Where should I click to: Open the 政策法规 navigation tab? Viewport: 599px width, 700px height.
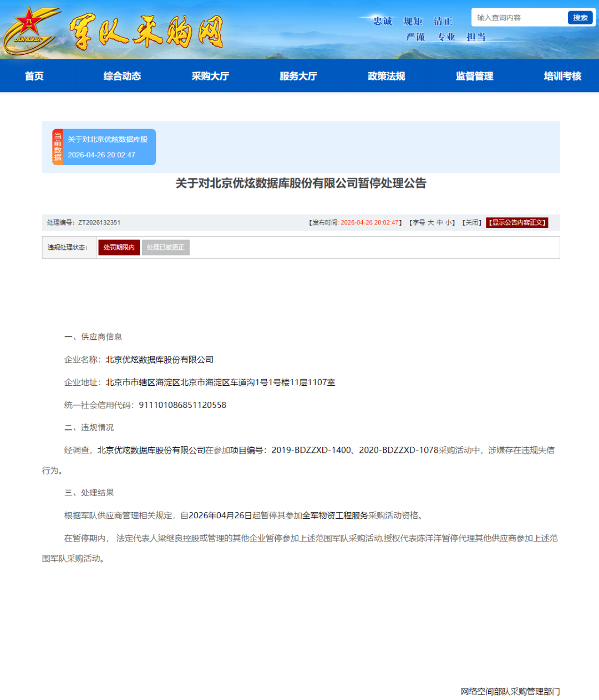pos(387,76)
